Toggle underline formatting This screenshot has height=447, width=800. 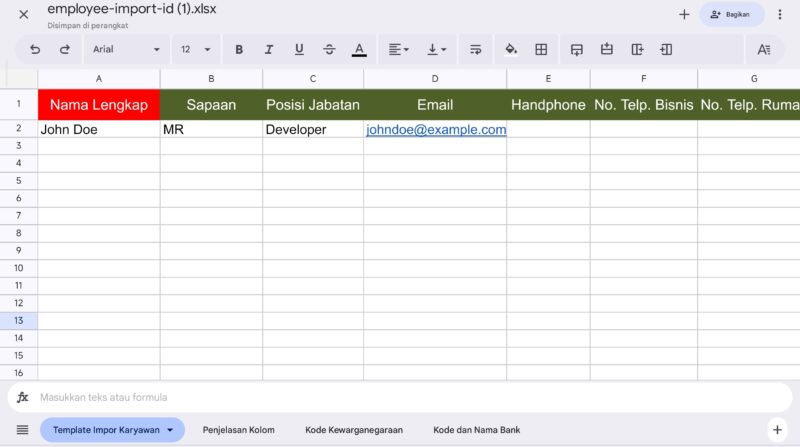299,49
